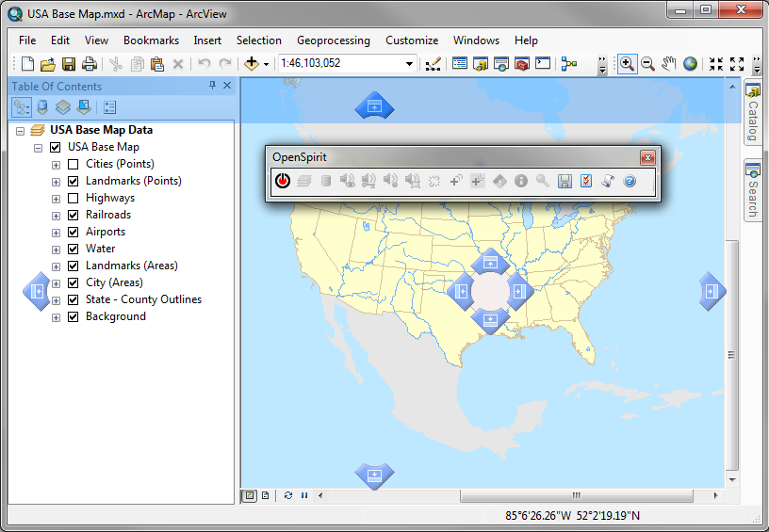Open the Table Of Contents options icon

pos(110,107)
